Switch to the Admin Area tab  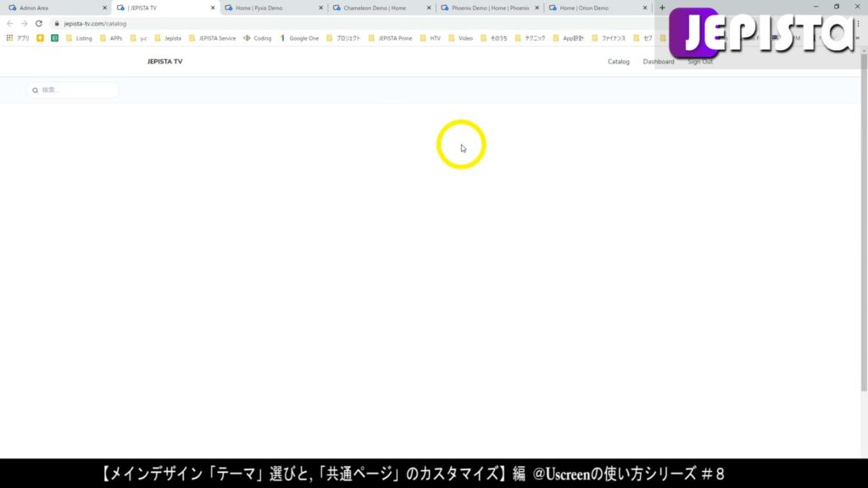click(55, 8)
